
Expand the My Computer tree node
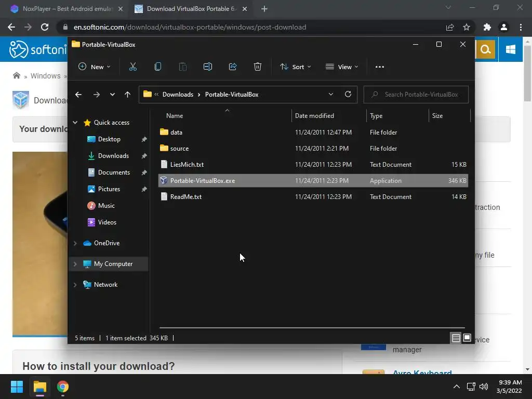75,264
